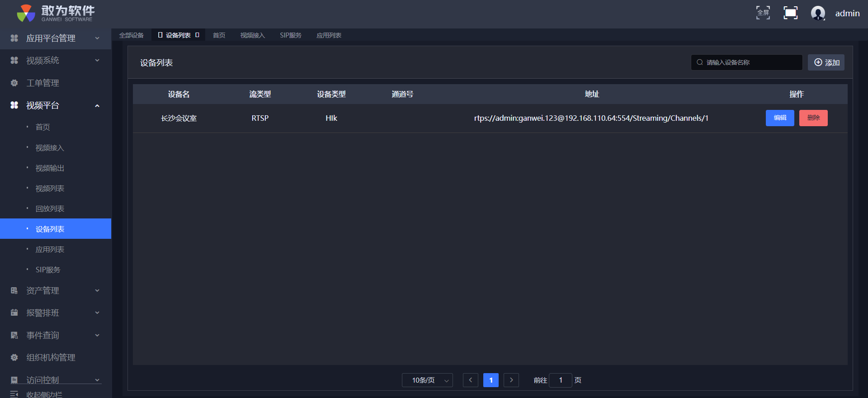Go to the previous page with left arrow
868x398 pixels.
tap(471, 380)
